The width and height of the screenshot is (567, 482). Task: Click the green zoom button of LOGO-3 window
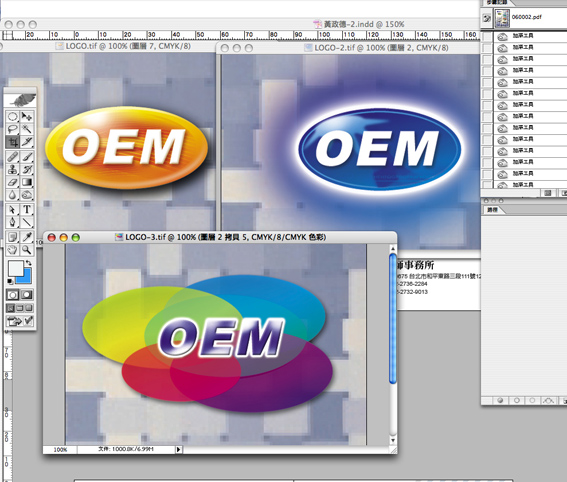(x=76, y=238)
